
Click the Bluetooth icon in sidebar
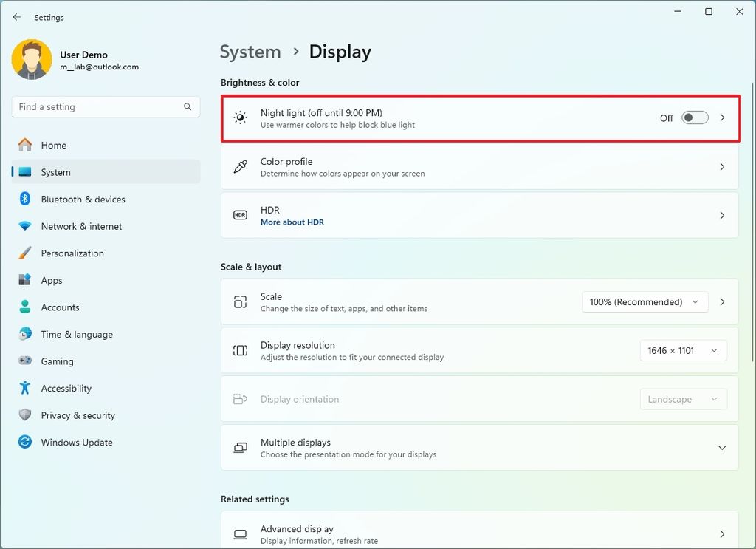(25, 199)
